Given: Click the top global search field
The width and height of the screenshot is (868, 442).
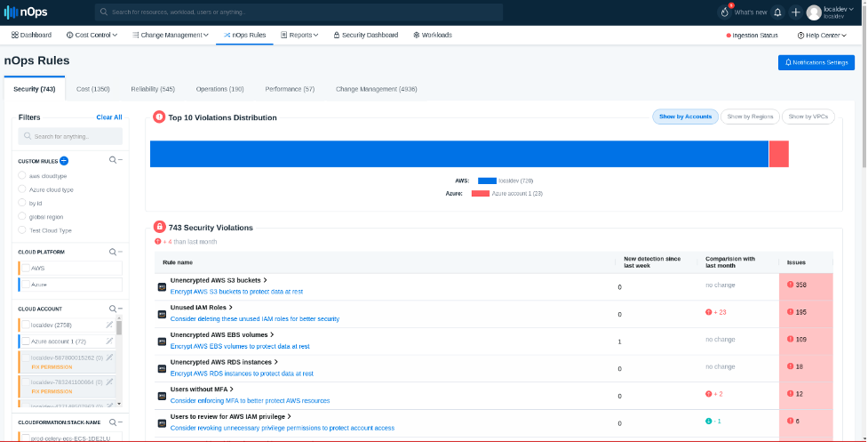Looking at the screenshot, I should (299, 12).
